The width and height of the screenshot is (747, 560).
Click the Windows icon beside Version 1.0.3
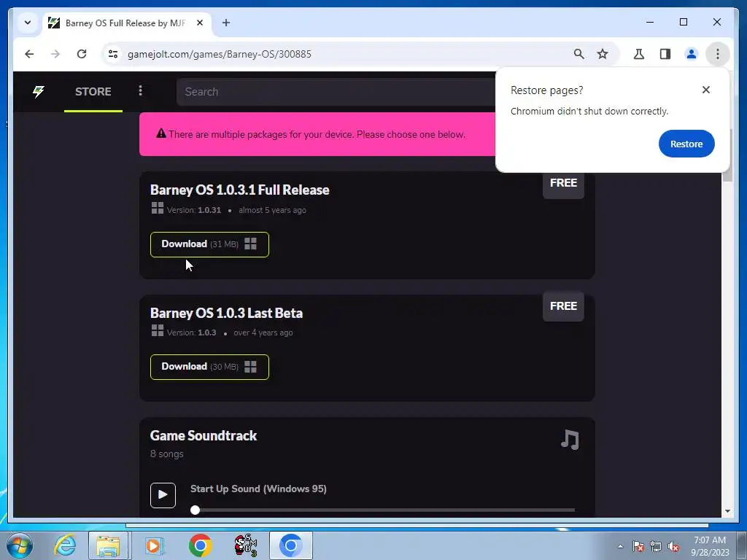coord(158,330)
